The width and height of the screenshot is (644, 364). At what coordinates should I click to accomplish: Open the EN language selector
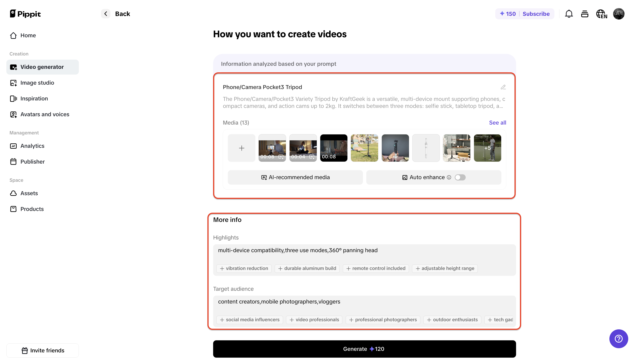click(602, 14)
